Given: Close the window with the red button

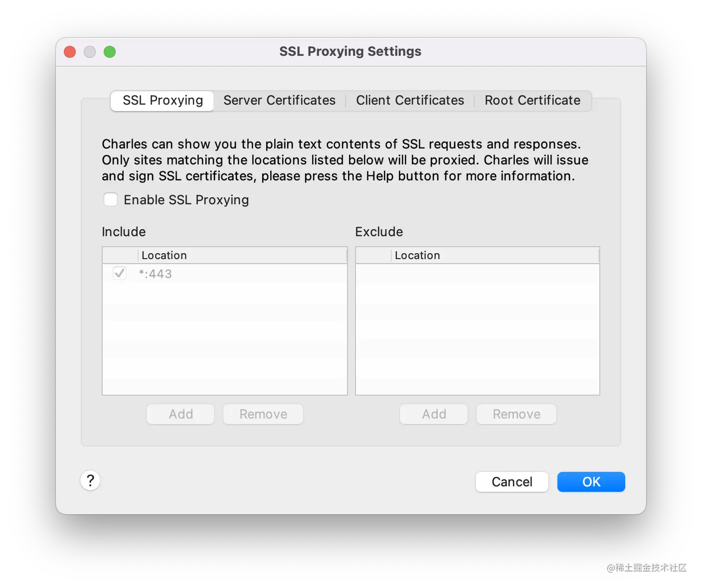Looking at the screenshot, I should pyautogui.click(x=70, y=52).
